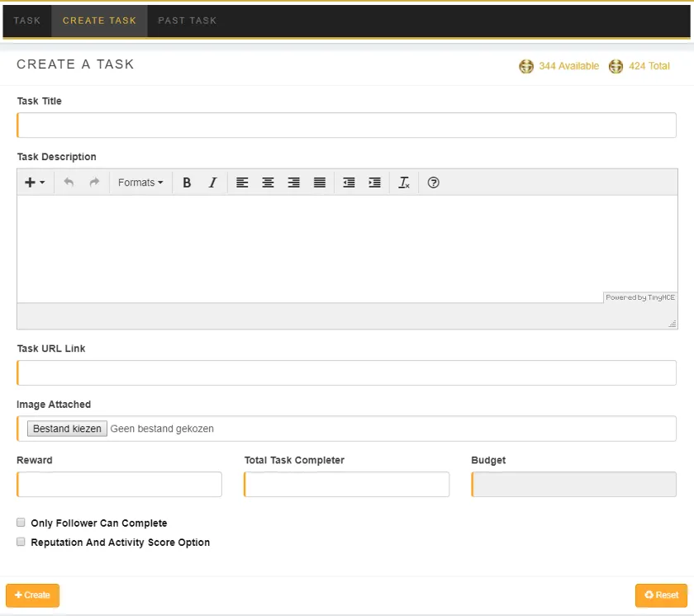
Task: Click the Bold formatting icon
Action: 187,182
